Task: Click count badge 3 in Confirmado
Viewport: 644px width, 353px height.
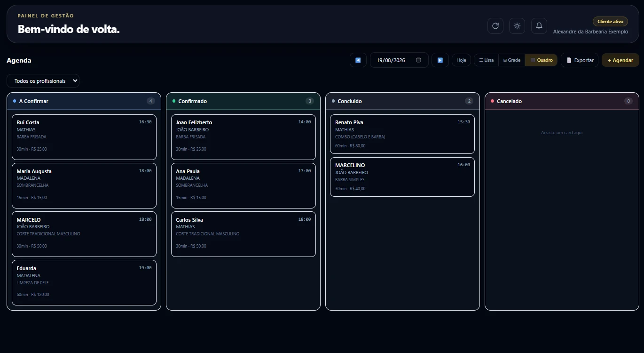Action: point(310,101)
